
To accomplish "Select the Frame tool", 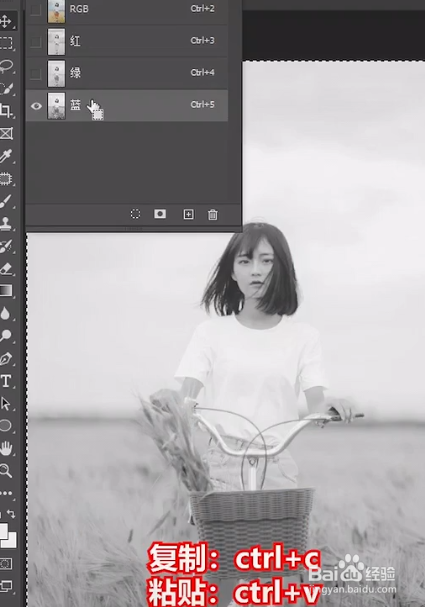I will (6, 134).
